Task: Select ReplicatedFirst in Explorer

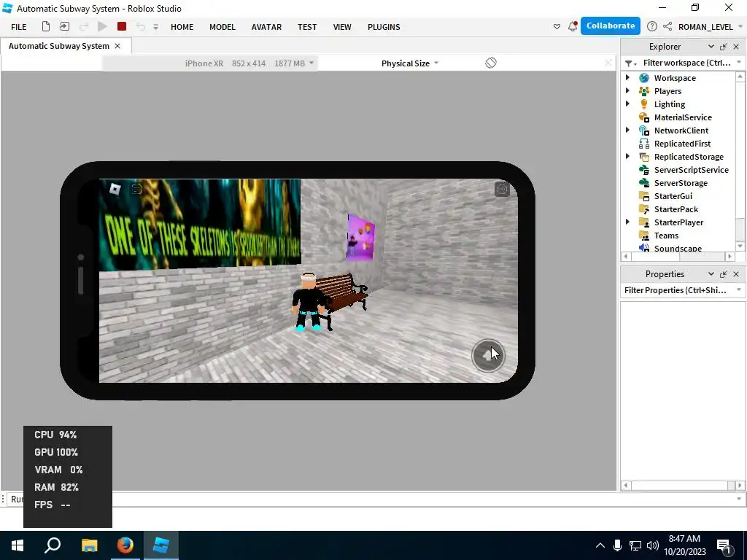Action: [682, 144]
